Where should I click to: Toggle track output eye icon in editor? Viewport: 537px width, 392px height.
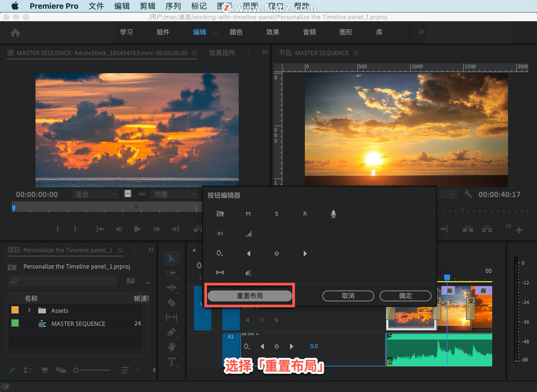click(220, 214)
